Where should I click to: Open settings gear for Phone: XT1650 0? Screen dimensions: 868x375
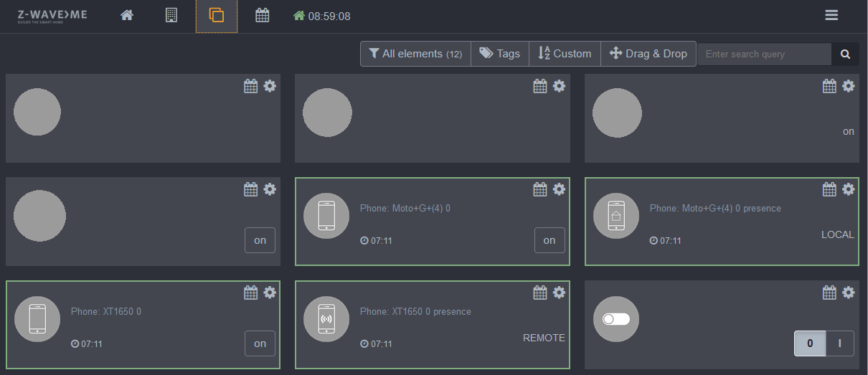tap(270, 293)
